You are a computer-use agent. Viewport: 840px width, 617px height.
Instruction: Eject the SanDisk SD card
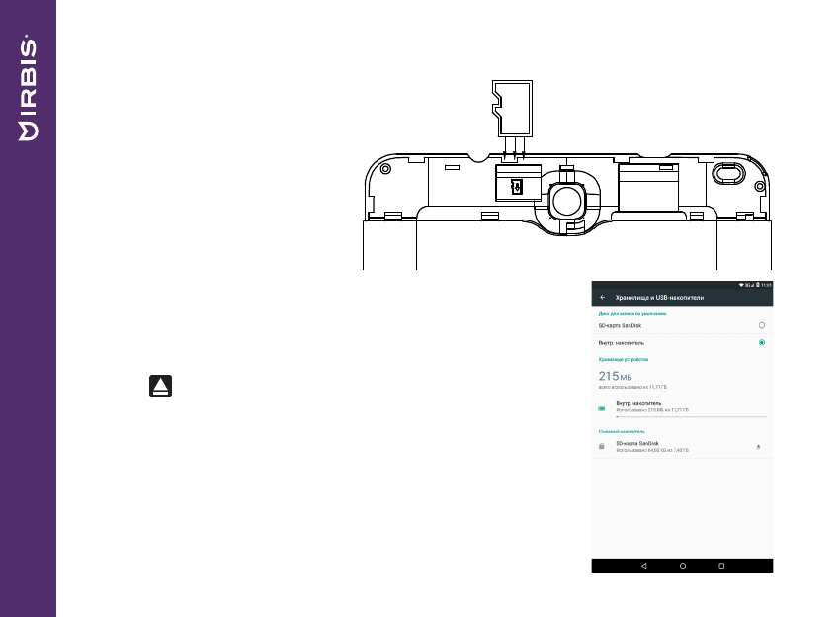[x=759, y=447]
